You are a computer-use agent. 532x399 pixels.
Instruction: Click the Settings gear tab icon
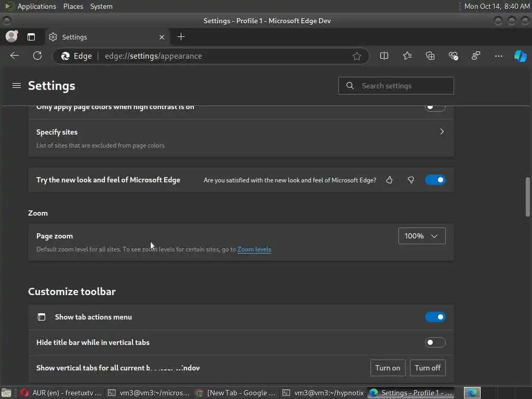pos(53,37)
